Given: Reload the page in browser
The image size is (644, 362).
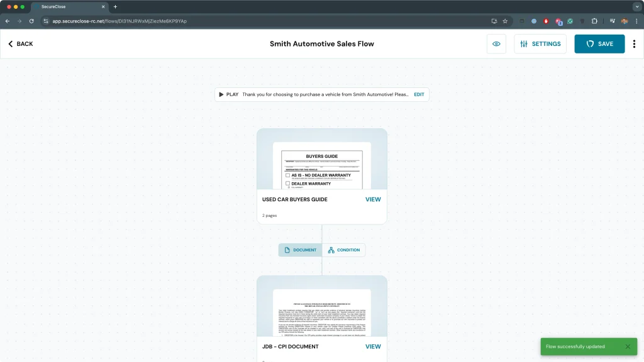Looking at the screenshot, I should 31,21.
